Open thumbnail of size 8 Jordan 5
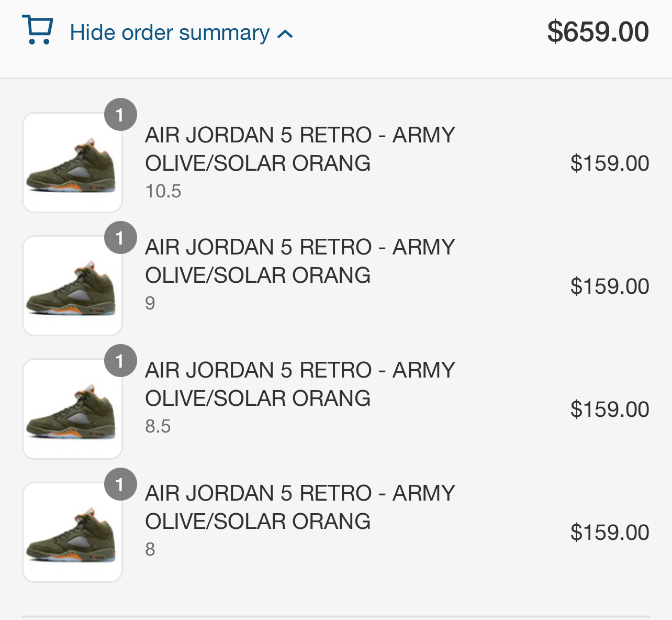672x620 pixels. pos(72,532)
